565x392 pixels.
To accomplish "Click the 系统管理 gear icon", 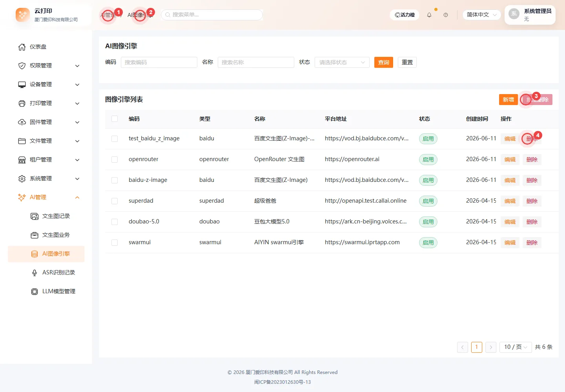I will tap(22, 179).
